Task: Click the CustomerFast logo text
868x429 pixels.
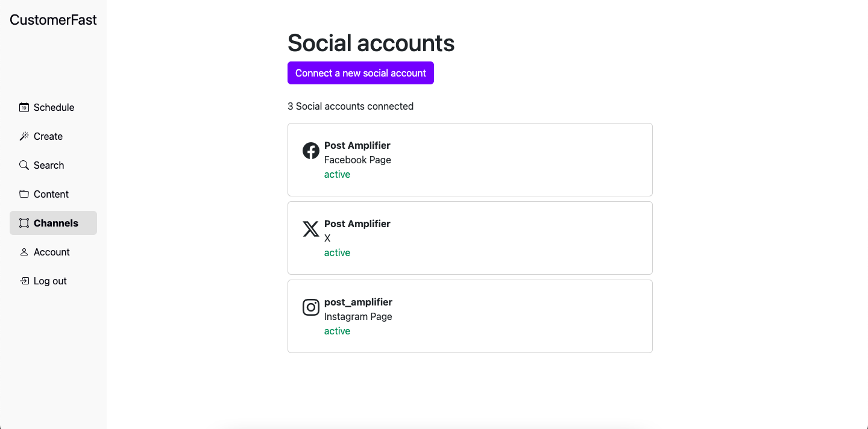Action: (x=53, y=20)
